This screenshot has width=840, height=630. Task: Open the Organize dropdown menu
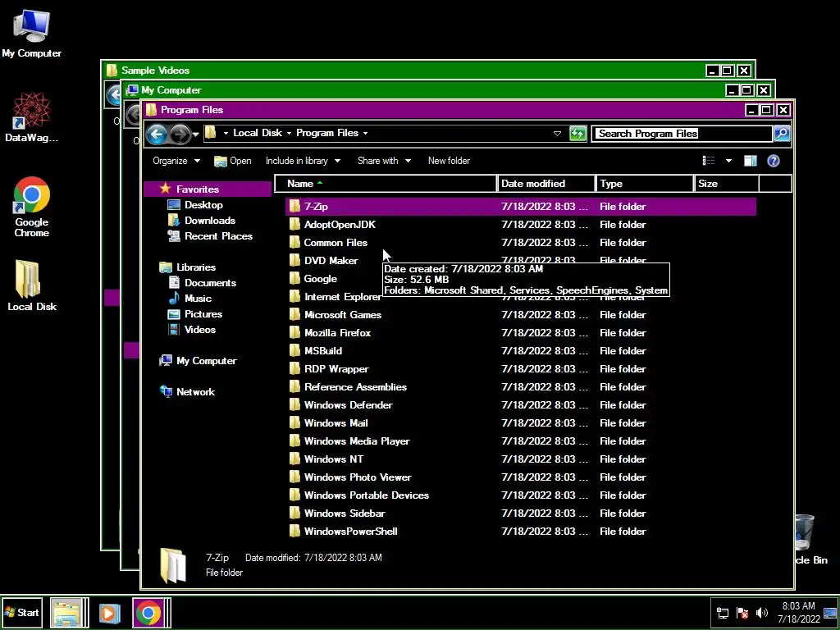click(x=176, y=161)
